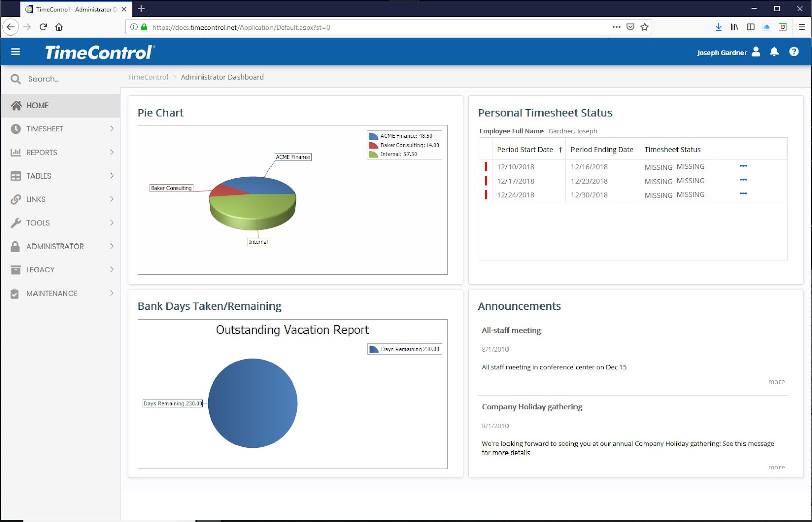Expand the Reports menu chevron
This screenshot has height=522, width=812.
coord(112,152)
